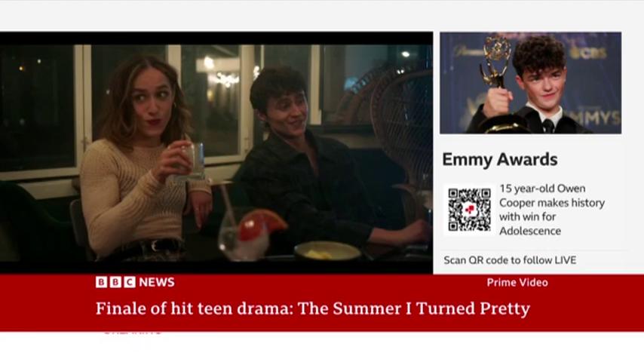Click the NEWS wordmark beside BBC blocks
644x362 pixels.
pos(157,282)
